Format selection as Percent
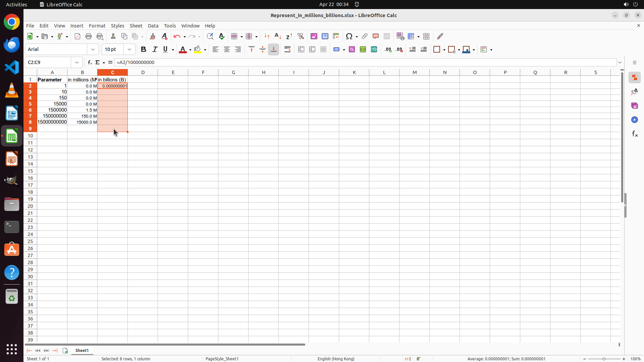Viewport: 644px width, 362px height. [352, 49]
